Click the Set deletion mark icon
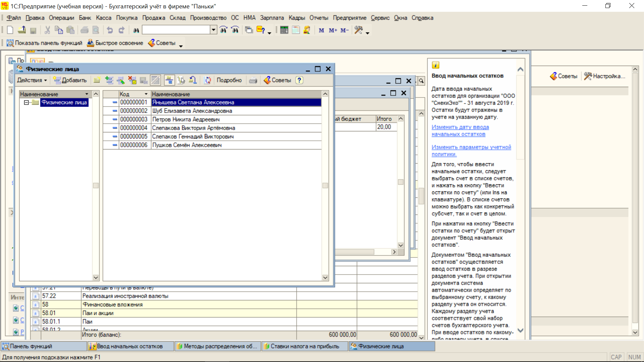 click(132, 80)
